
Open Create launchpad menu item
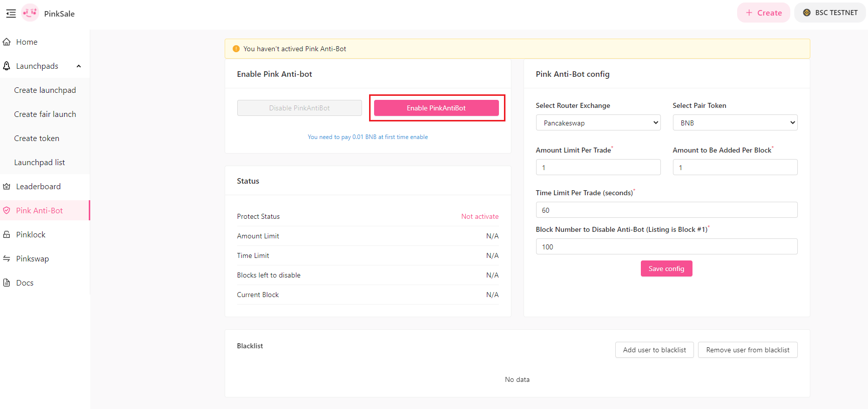coord(45,90)
